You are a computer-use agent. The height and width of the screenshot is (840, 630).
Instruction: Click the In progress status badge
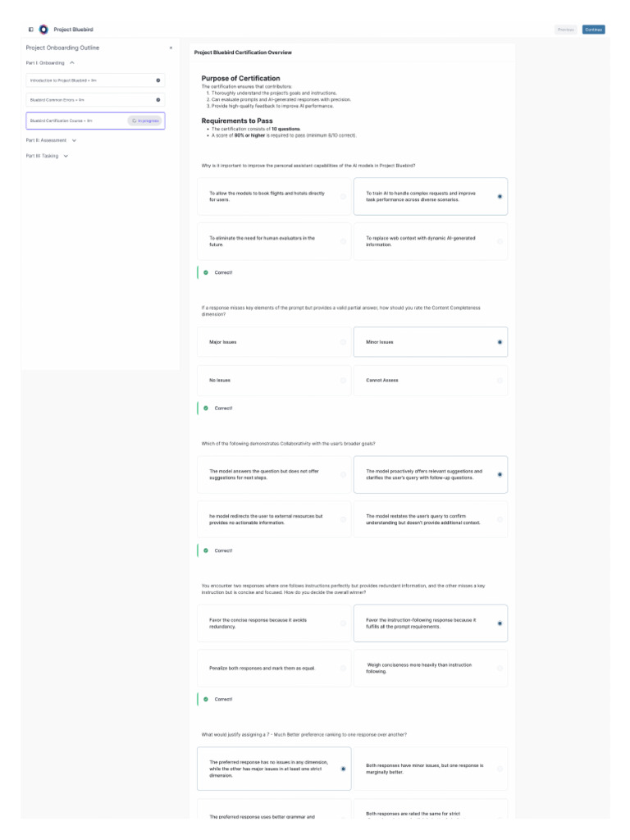click(145, 121)
